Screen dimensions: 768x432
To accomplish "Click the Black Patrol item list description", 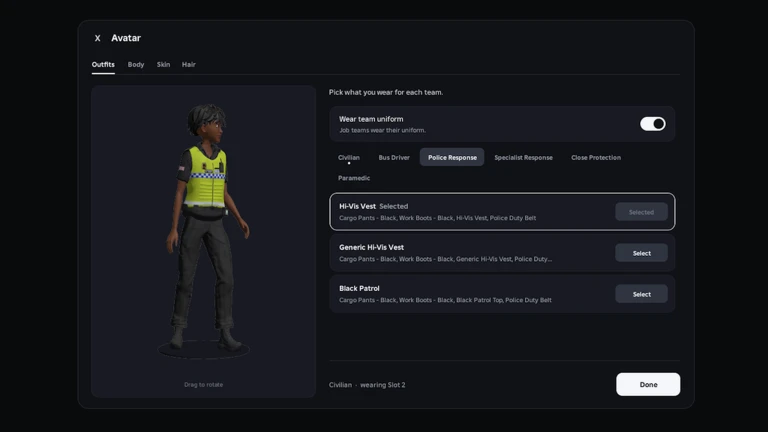I will [445, 300].
